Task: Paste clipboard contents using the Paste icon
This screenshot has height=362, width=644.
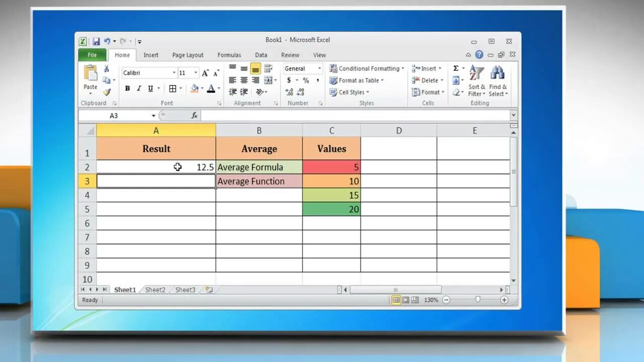Action: point(91,73)
